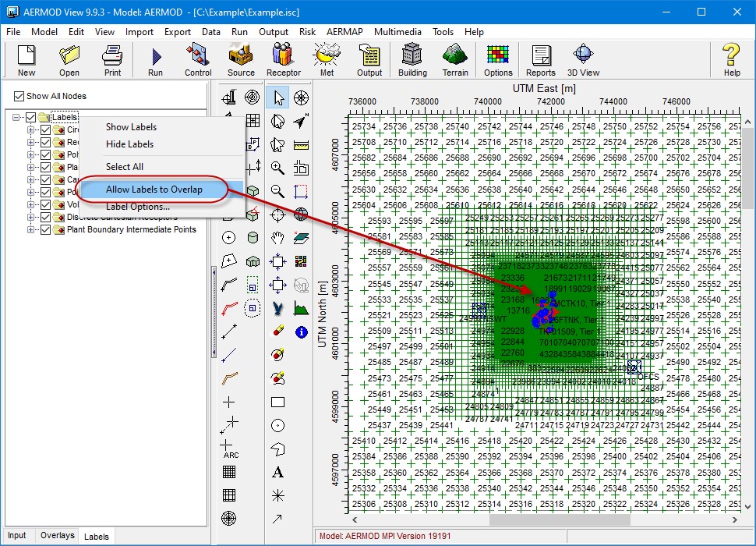Expand the 'Rec' tree node
Viewport: 756px width, 546px height.
point(31,142)
